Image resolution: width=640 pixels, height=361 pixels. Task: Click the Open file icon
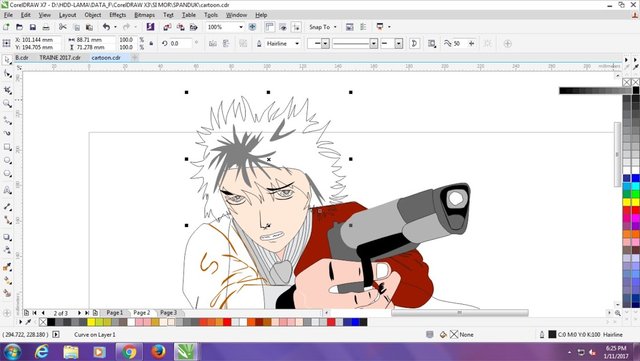(x=19, y=27)
